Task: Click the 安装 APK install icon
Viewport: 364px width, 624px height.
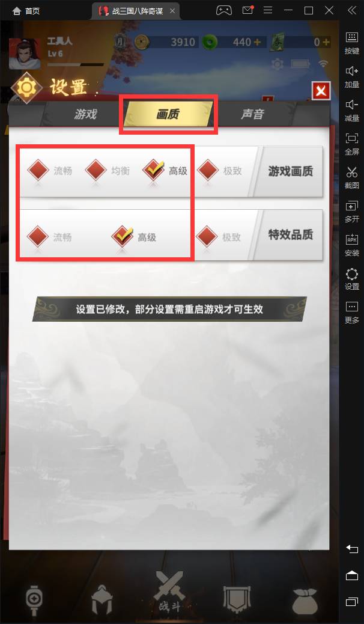Action: (351, 245)
